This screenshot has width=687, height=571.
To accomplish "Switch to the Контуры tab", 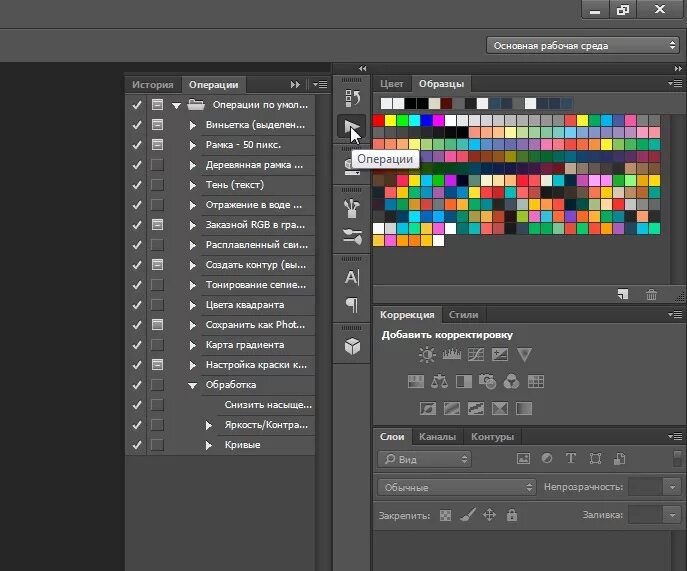I will (492, 436).
